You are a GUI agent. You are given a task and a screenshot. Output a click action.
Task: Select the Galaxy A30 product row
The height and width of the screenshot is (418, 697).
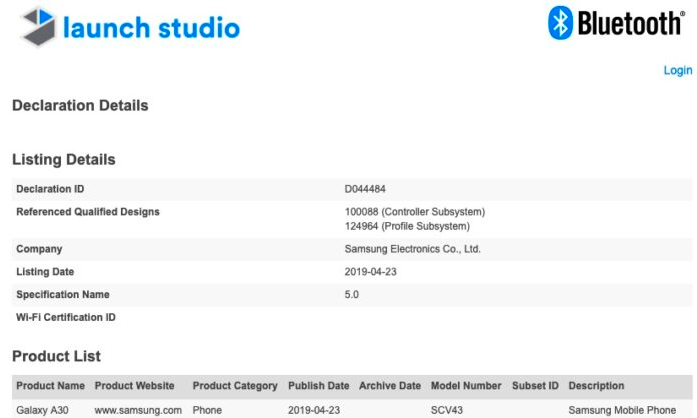(x=42, y=409)
